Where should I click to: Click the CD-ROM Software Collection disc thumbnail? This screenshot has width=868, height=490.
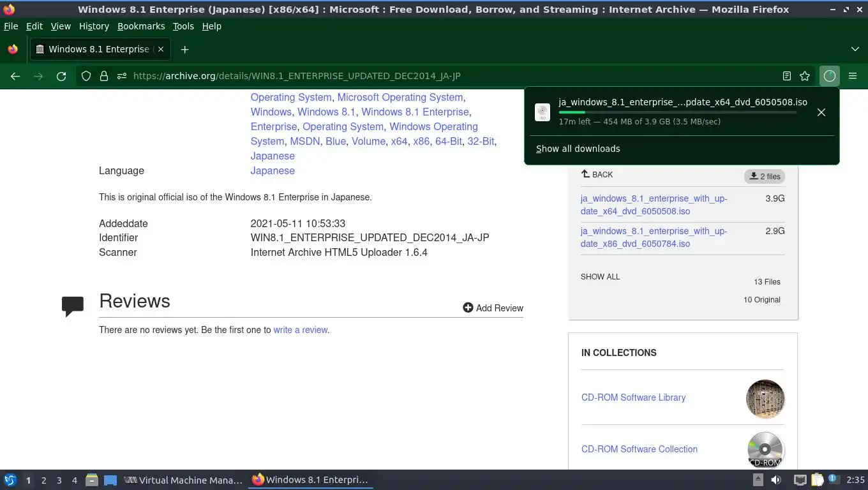pos(765,450)
